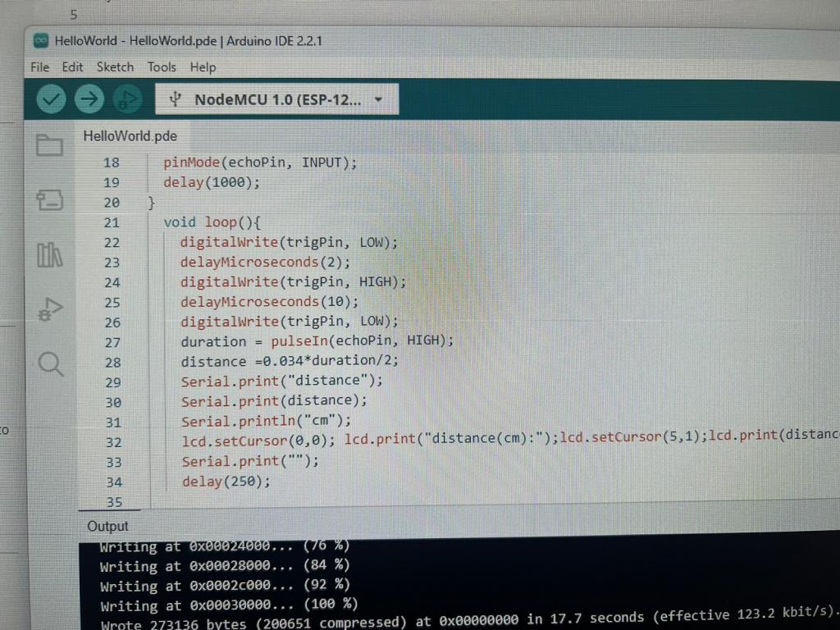Click the Serial.println("cm"); line
This screenshot has width=840, height=630.
click(267, 421)
